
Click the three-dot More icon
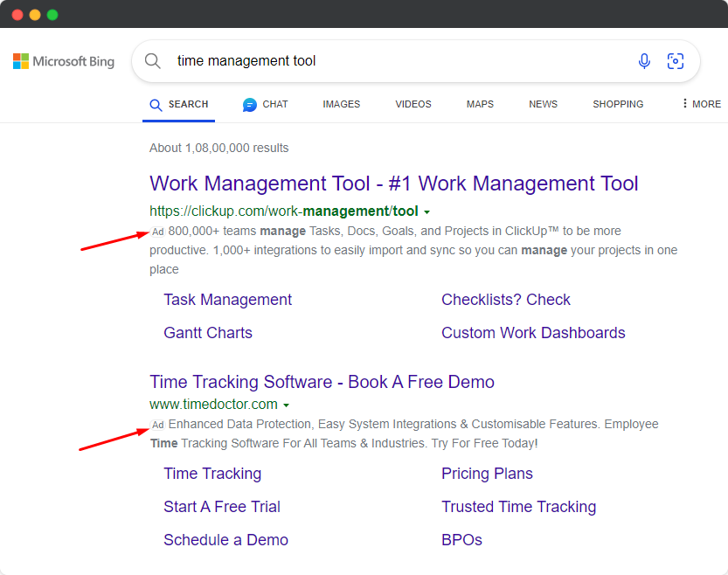684,103
